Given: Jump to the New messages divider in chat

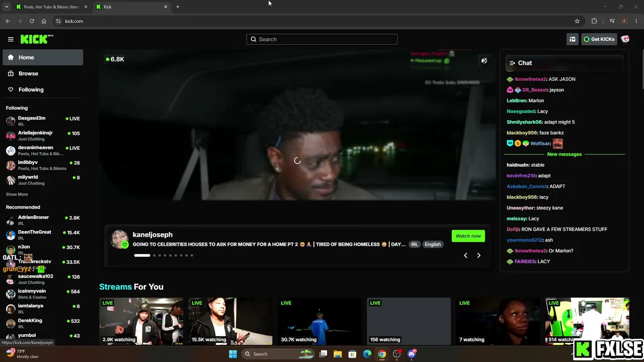Looking at the screenshot, I should 564,154.
